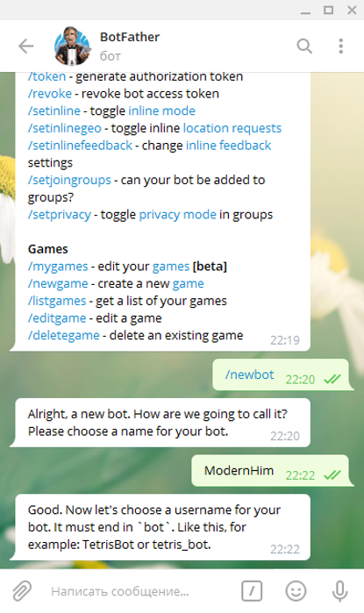This screenshot has width=364, height=613.
Task: Attach a file with paperclip icon
Action: point(22,591)
